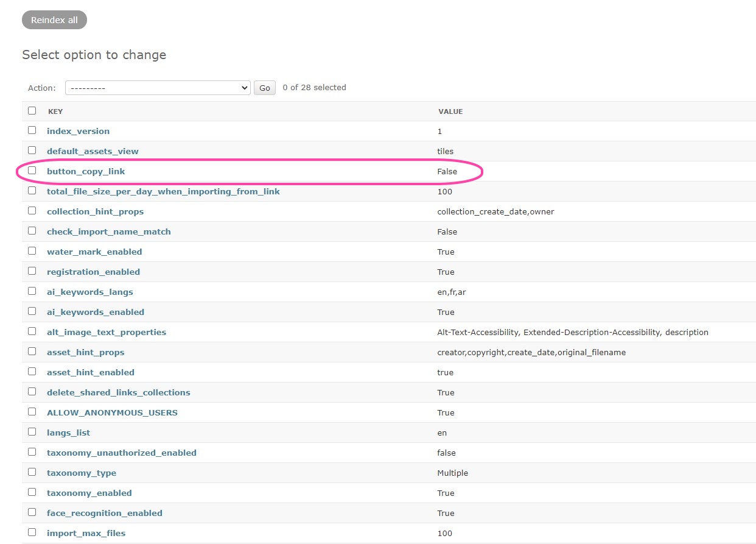Screen dimensions: 756x544
Task: Open the delete_shared_links_collections link
Action: pyautogui.click(x=119, y=392)
